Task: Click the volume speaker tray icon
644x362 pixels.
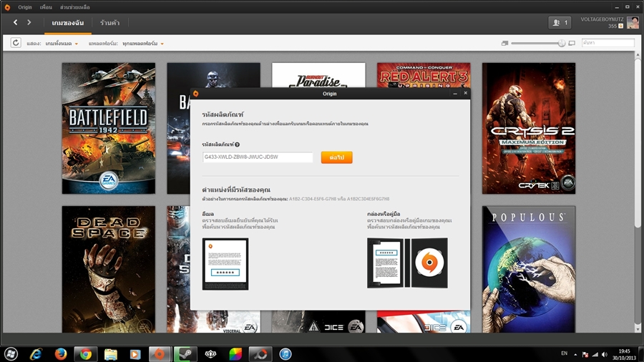Action: click(605, 354)
